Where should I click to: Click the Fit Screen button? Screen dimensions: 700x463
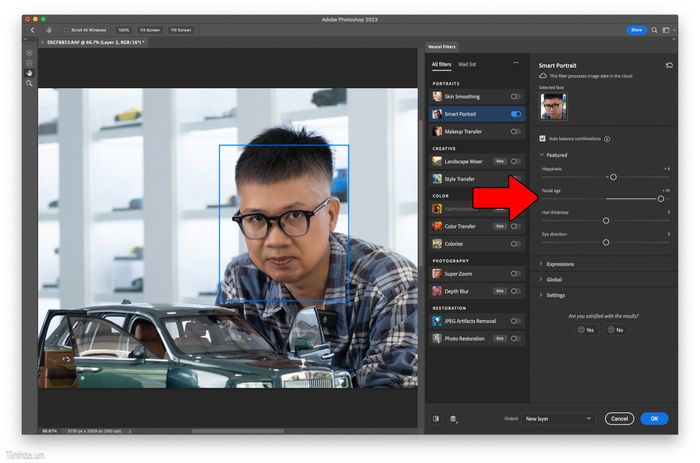pyautogui.click(x=150, y=30)
